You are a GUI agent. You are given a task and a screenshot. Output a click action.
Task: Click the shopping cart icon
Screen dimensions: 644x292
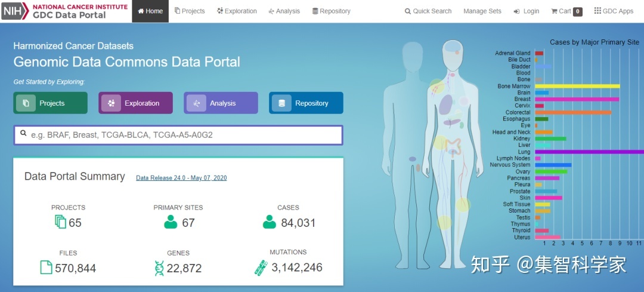[x=554, y=11]
